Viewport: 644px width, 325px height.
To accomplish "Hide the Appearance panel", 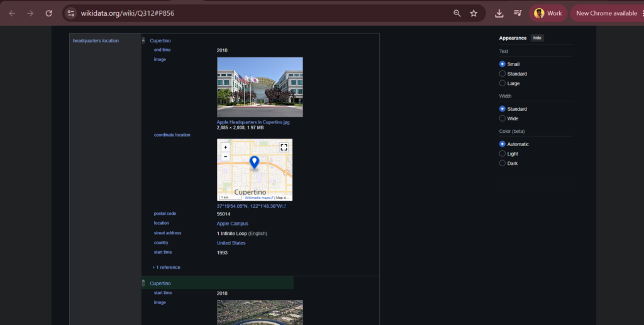I will [537, 38].
